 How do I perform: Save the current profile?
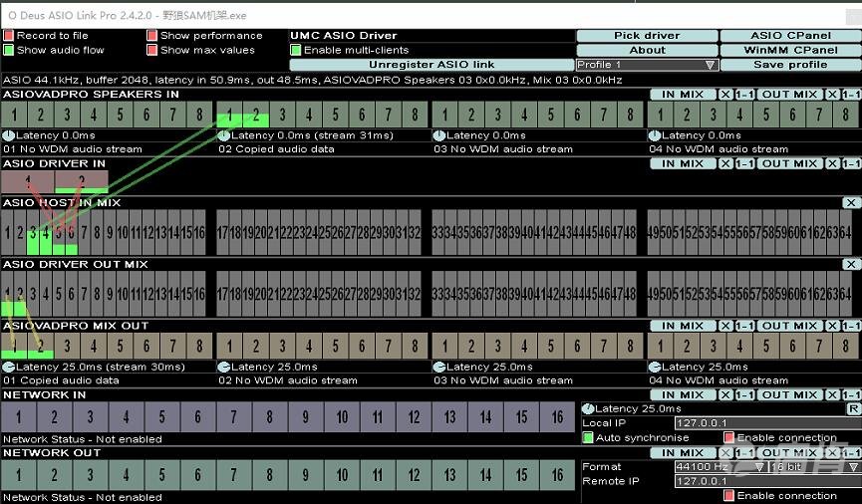[790, 65]
